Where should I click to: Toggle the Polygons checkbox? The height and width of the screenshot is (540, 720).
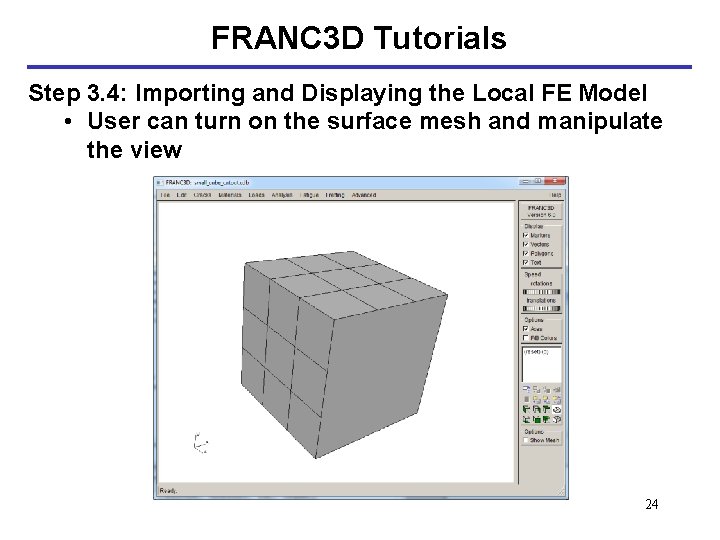tap(526, 253)
